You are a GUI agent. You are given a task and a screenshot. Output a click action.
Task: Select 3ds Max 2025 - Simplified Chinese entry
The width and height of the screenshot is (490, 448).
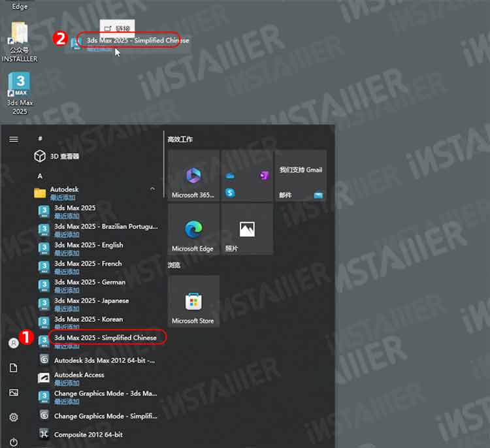[97, 340]
